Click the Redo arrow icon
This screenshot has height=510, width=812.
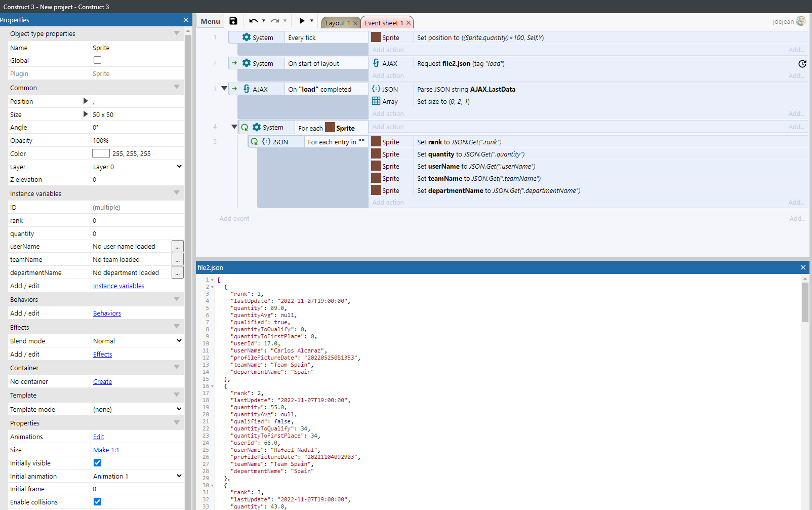tap(275, 21)
